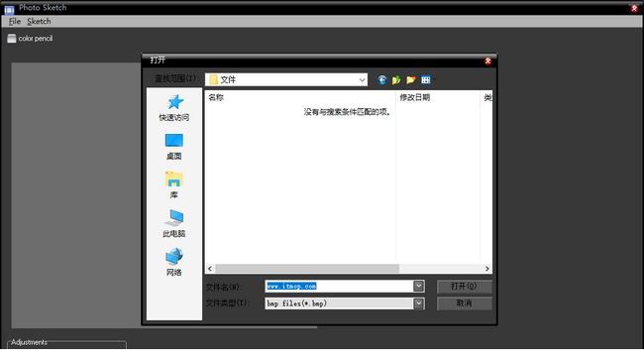Open the view menu icon in dialog toolbar
Screen dimensions: 644x363
pos(426,79)
